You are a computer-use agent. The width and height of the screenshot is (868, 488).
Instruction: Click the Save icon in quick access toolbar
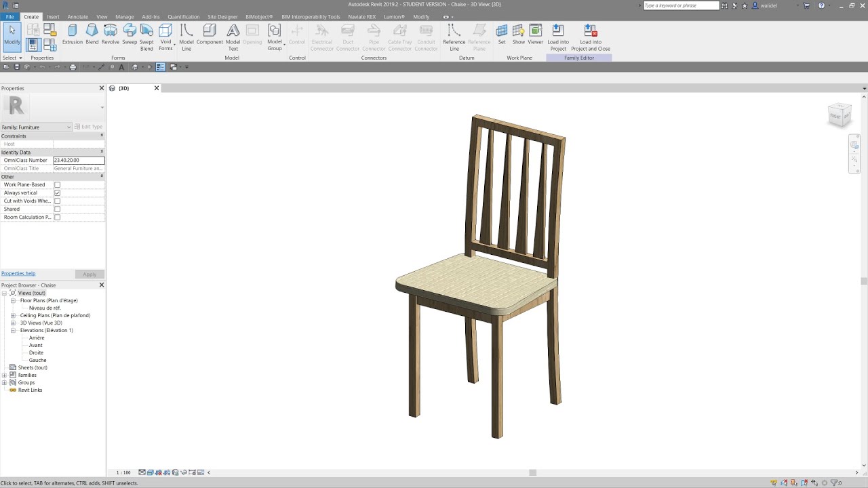point(16,67)
